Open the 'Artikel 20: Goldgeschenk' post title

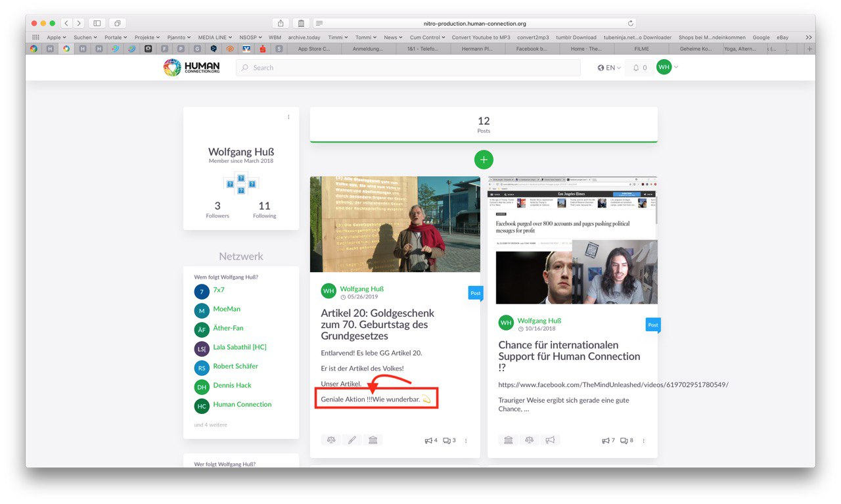coord(378,324)
